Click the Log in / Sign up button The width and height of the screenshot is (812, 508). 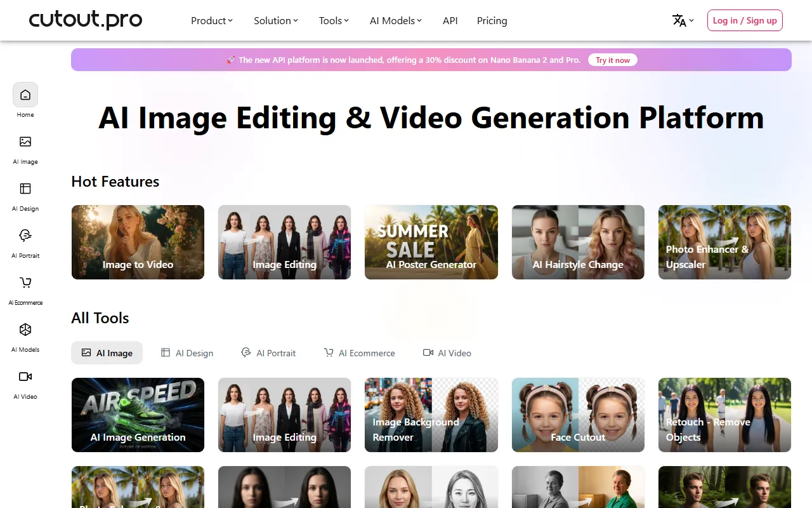745,20
